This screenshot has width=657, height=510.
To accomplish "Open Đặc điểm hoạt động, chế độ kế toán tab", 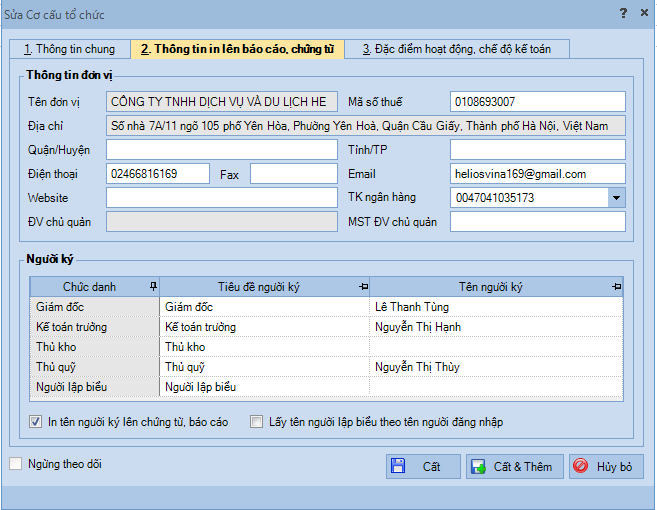I will 457,49.
